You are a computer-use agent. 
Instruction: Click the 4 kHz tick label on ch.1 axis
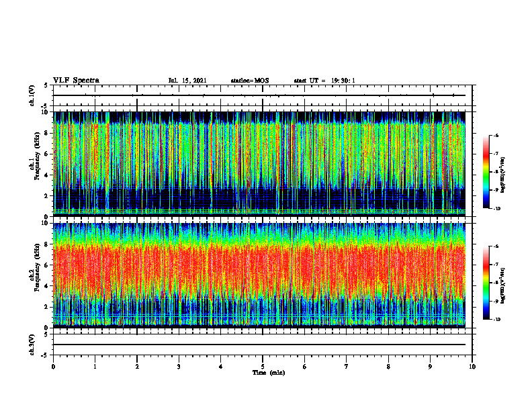(47, 175)
